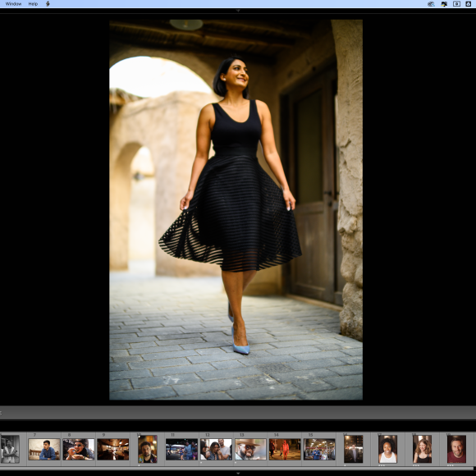Click the filmstrip horizontal scrollbar
Screen dimensions: 476x476
pyautogui.click(x=238, y=469)
